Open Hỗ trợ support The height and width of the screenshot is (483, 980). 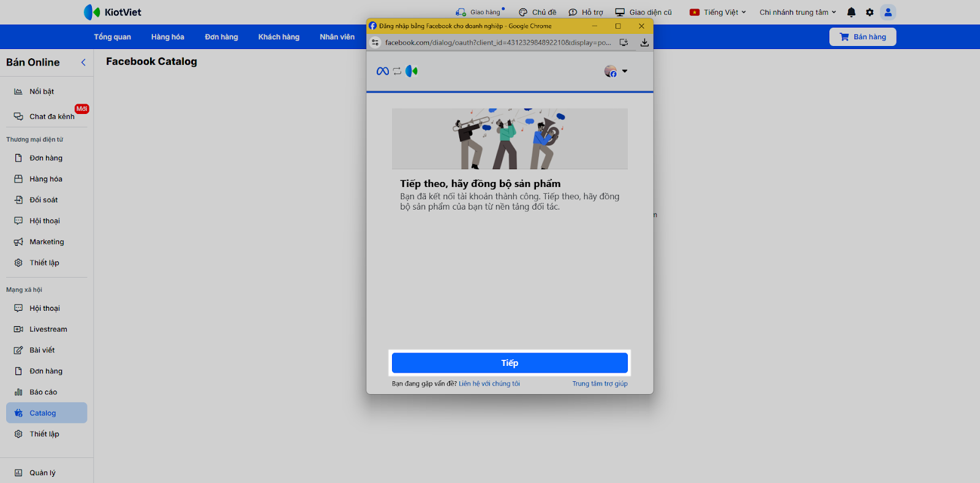click(586, 12)
